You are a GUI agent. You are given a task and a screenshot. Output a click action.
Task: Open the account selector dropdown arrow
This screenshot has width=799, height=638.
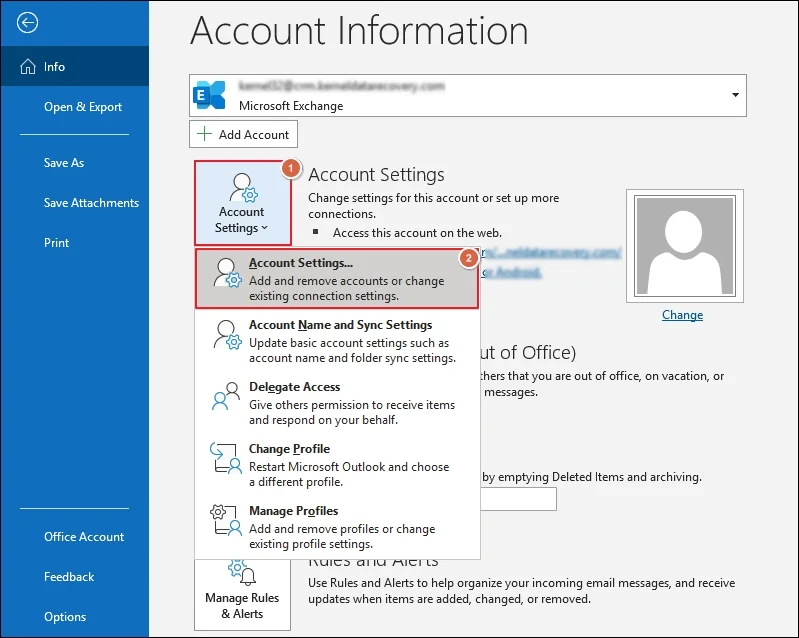[x=735, y=95]
